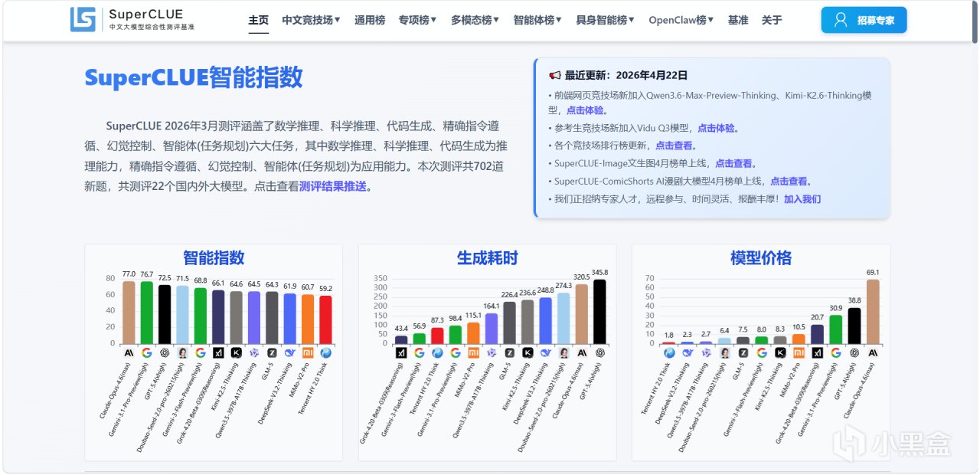The width and height of the screenshot is (980, 475).
Task: Click the 加入我们 link
Action: tap(802, 198)
